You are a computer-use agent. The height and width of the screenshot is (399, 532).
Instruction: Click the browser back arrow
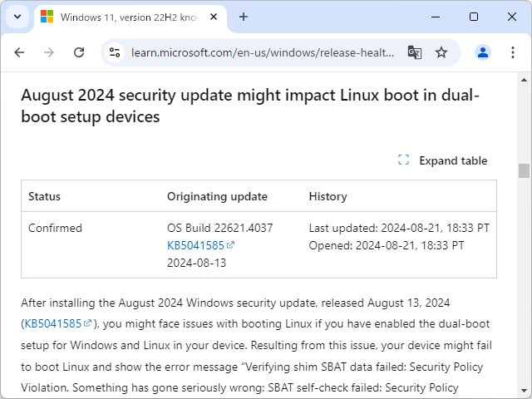pyautogui.click(x=19, y=52)
